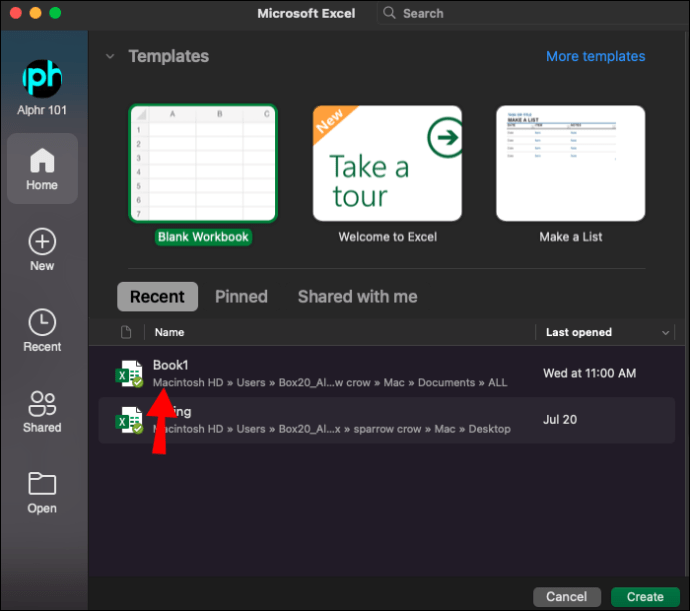690x611 pixels.
Task: Click the Excel file icon dated Jul 20
Action: (x=129, y=420)
